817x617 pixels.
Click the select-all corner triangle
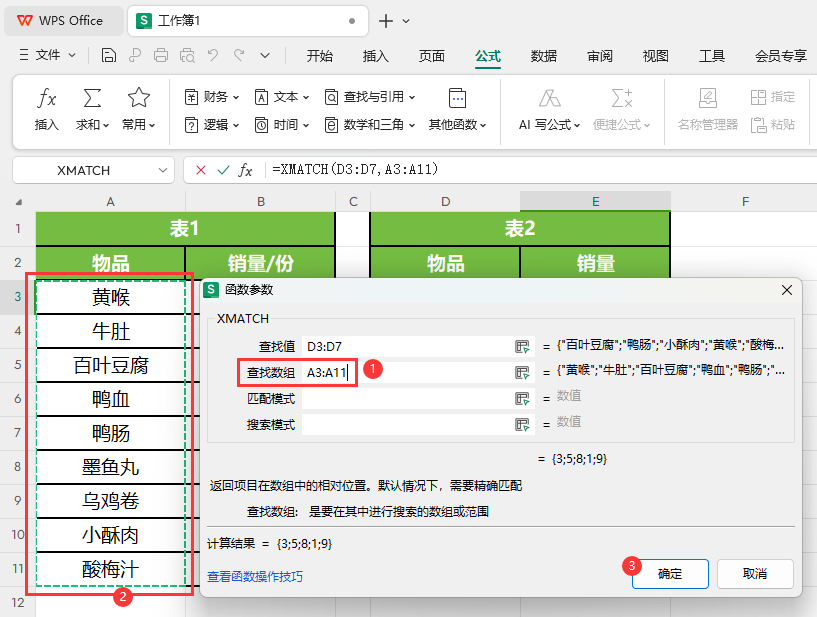[18, 202]
